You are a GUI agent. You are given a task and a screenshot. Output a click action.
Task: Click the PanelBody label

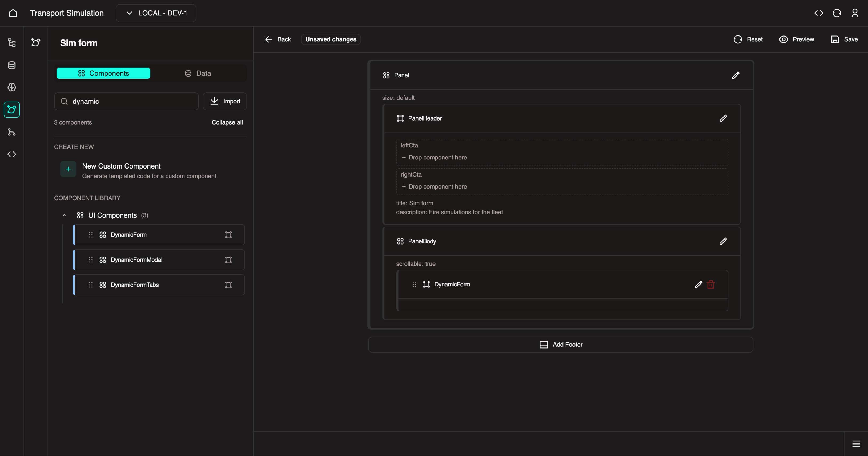(x=422, y=241)
